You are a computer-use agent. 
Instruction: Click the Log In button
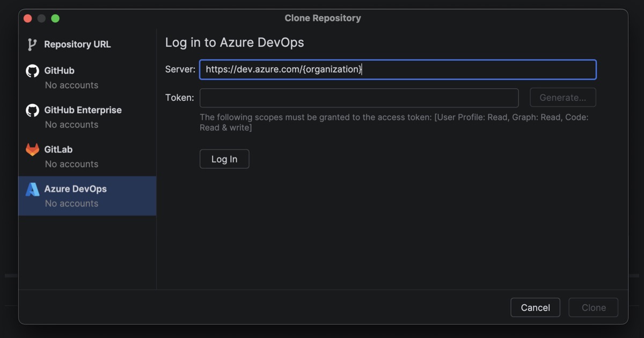click(x=224, y=159)
